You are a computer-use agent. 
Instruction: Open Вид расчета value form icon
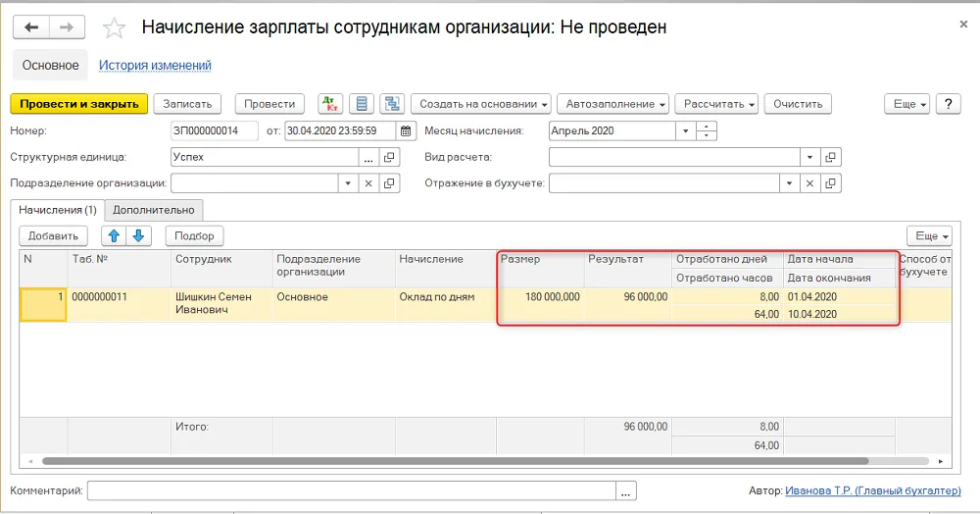[831, 157]
